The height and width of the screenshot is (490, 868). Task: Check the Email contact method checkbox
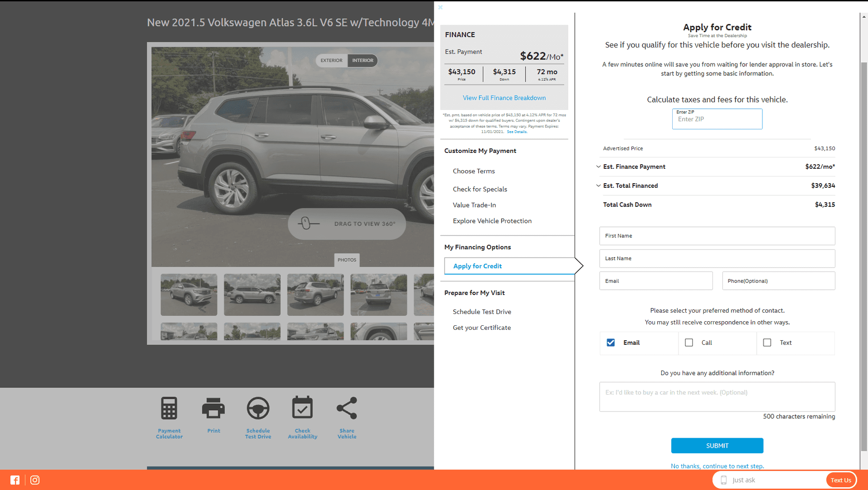click(611, 343)
